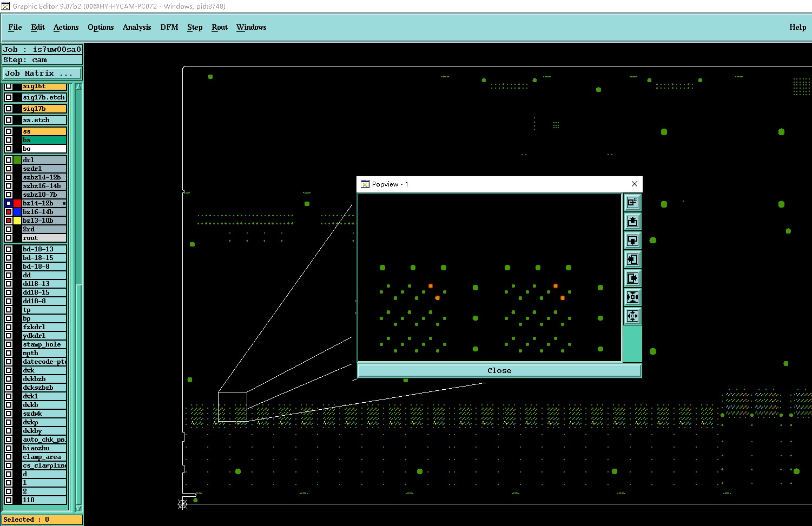Zoom in popview with inward arrows icon
Viewport: 812px width, 526px height.
click(x=632, y=297)
